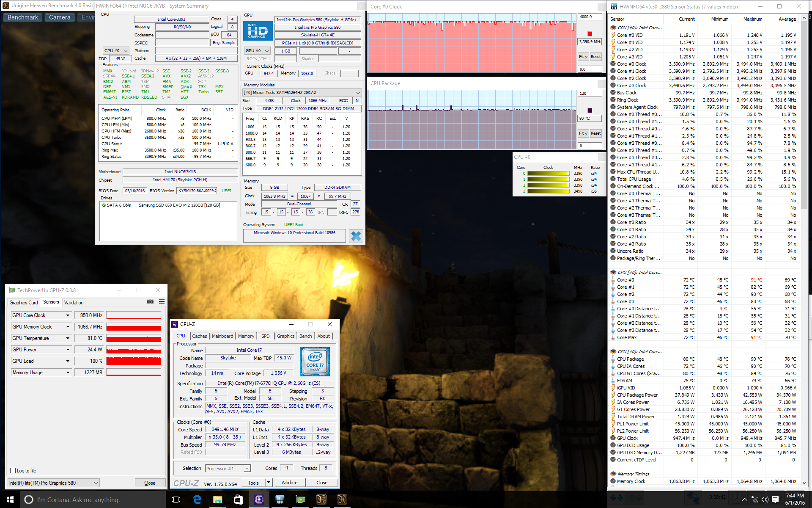Image resolution: width=812 pixels, height=508 pixels.
Task: Expand the Micron memory module dropdown
Action: tap(302, 92)
